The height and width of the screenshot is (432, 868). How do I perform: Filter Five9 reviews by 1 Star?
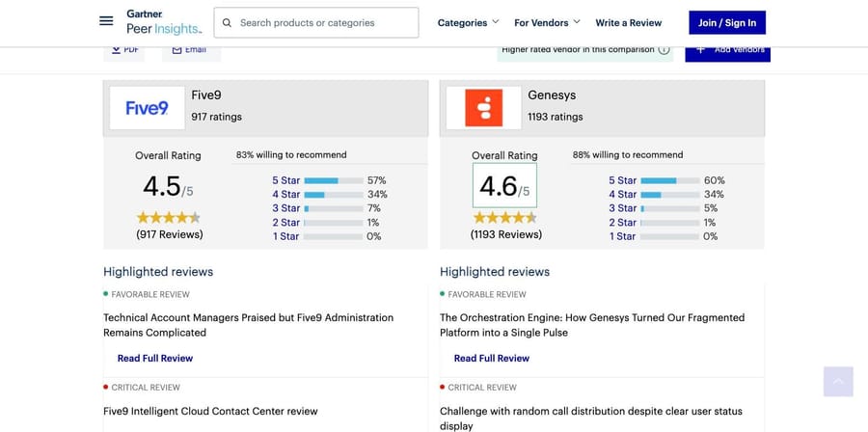click(x=286, y=236)
